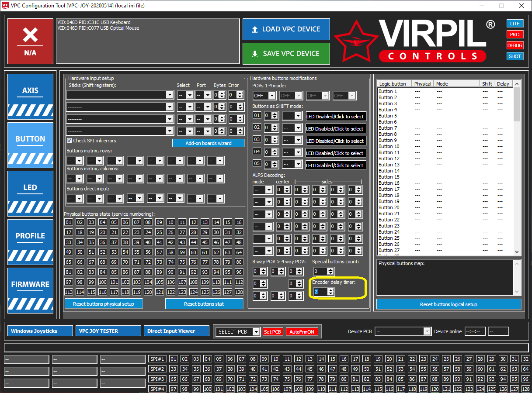Switch to PRO mode
This screenshot has height=393, width=532.
515,34
